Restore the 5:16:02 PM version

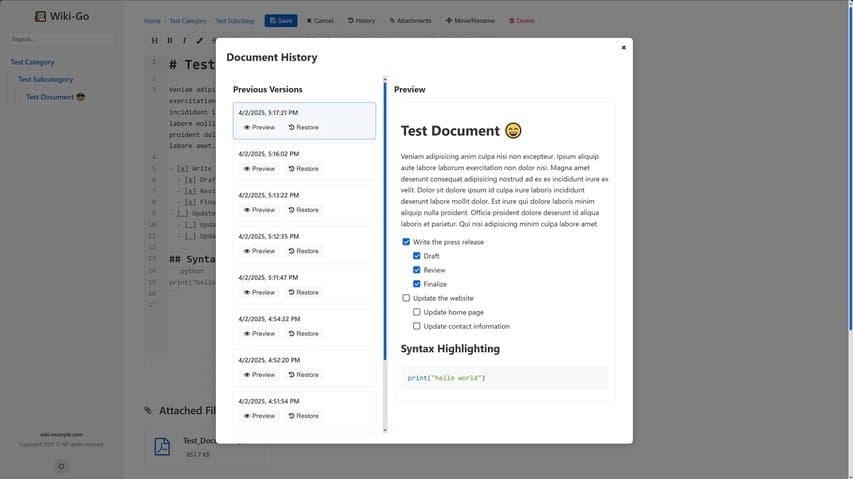pyautogui.click(x=303, y=169)
